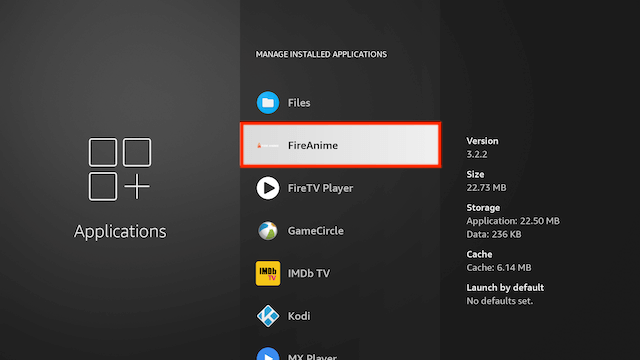Image resolution: width=640 pixels, height=360 pixels.
Task: Open the GameCircle ball icon
Action: coord(268,231)
